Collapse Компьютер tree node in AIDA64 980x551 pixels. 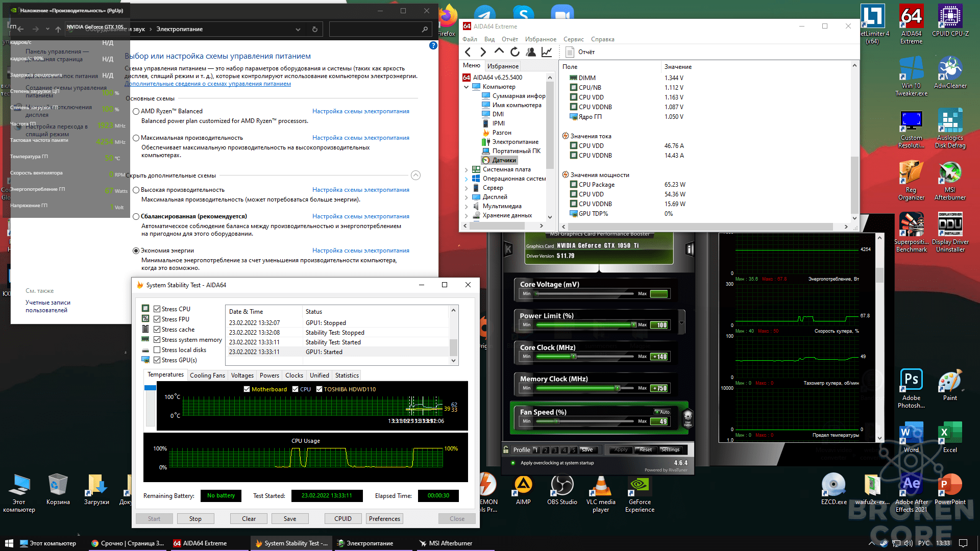[466, 87]
